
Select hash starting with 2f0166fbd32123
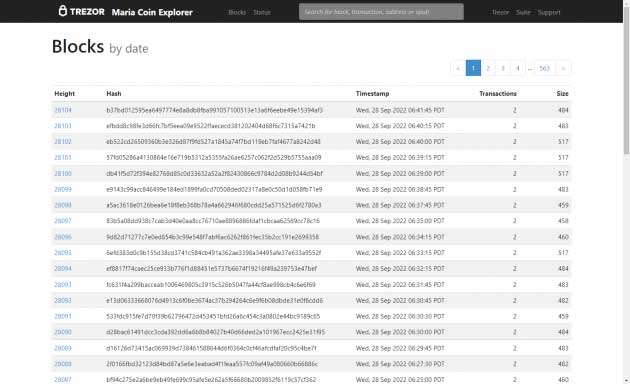coord(212,364)
